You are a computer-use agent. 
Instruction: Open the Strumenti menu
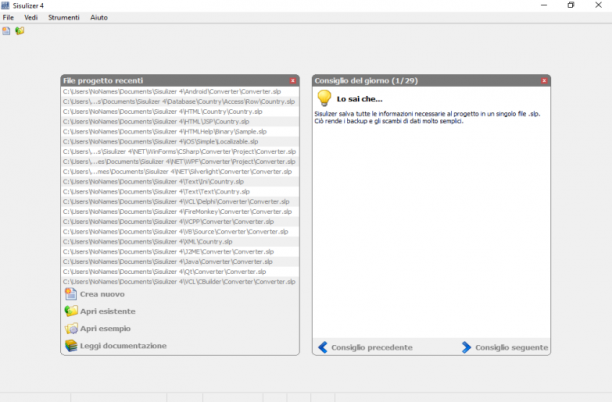coord(64,18)
